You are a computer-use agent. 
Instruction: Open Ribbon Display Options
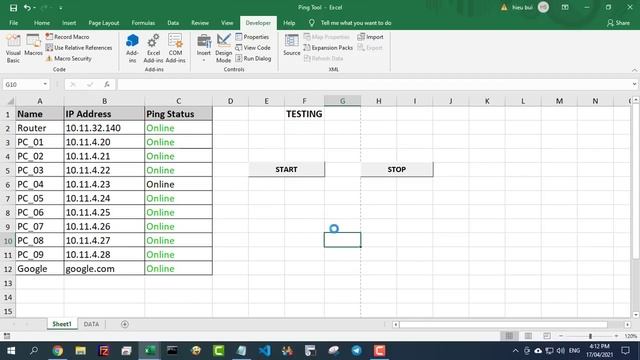tap(565, 7)
